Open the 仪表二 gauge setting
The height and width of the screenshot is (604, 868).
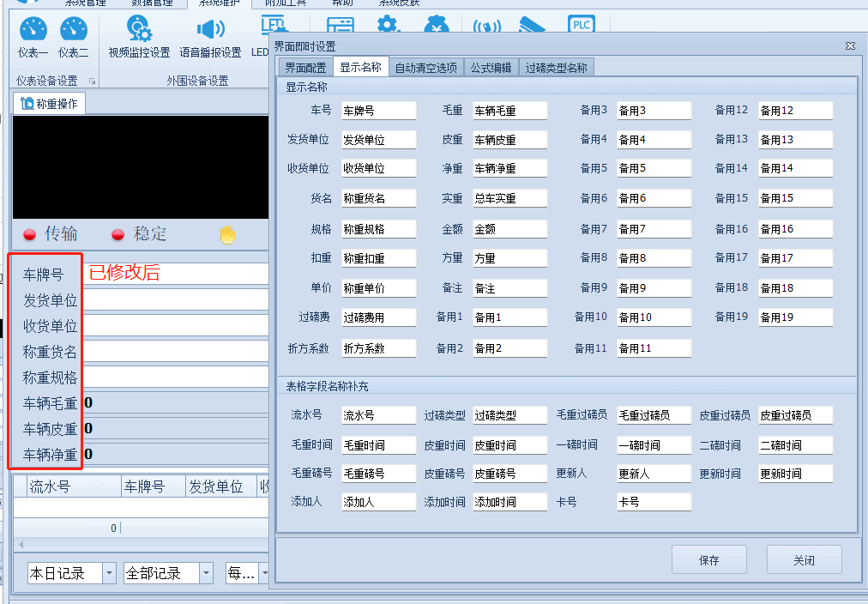[73, 38]
